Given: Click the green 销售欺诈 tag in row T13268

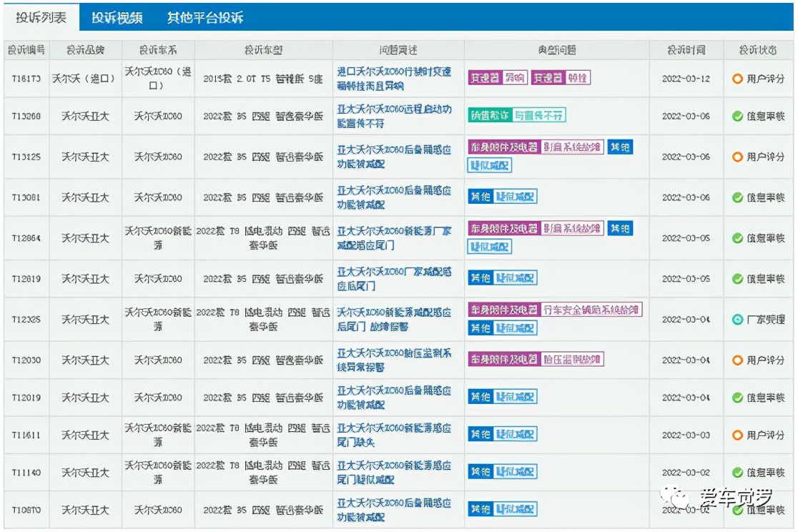Looking at the screenshot, I should (x=516, y=116).
